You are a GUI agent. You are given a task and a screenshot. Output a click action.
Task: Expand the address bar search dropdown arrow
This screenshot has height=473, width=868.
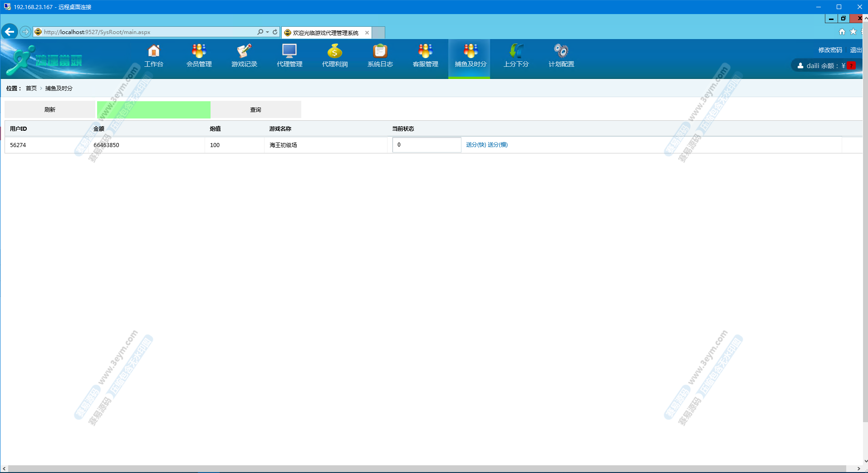(267, 32)
